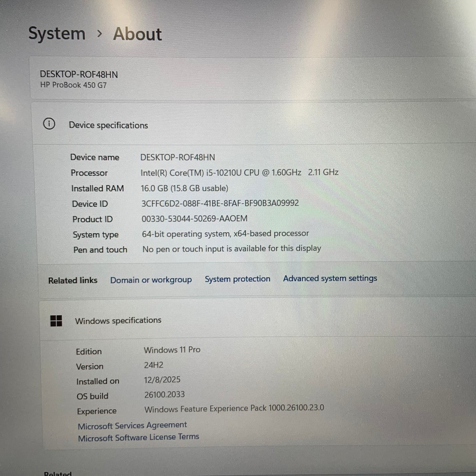Screen dimensions: 476x476
Task: Click the Windows logo beside Windows specifications
Action: click(56, 321)
